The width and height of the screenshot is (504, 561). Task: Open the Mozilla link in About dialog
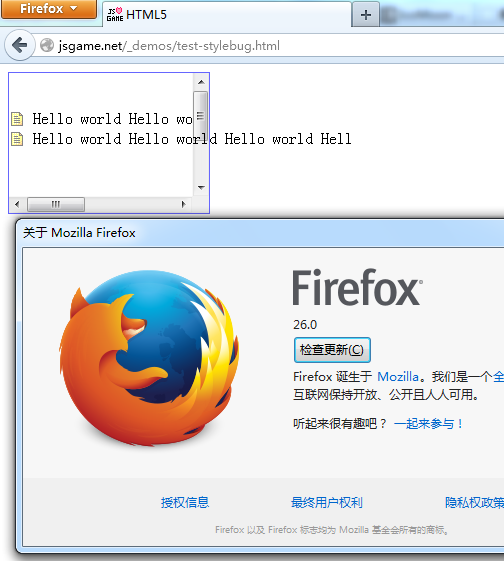398,377
